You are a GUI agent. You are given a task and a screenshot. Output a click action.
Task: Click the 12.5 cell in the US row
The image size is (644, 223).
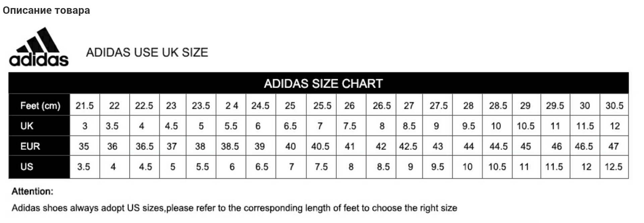pos(613,167)
